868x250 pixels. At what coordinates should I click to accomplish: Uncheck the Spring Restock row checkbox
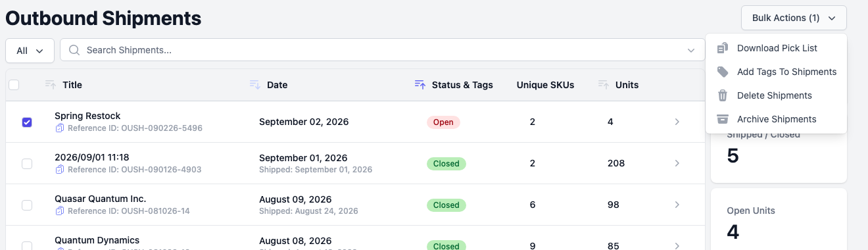pos(27,122)
